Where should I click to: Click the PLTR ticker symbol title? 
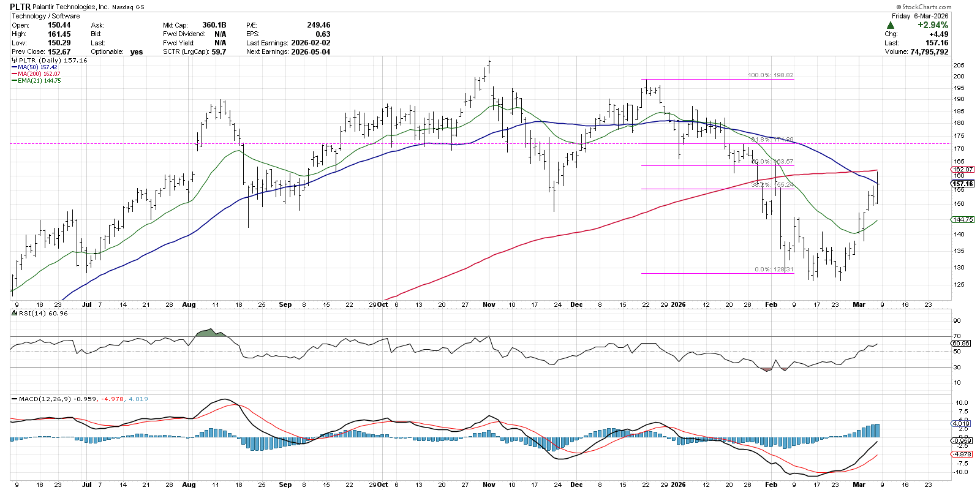(20, 7)
